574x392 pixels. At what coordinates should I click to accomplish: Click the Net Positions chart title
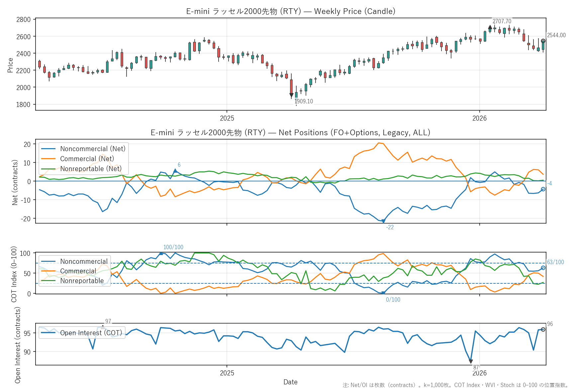(x=291, y=133)
